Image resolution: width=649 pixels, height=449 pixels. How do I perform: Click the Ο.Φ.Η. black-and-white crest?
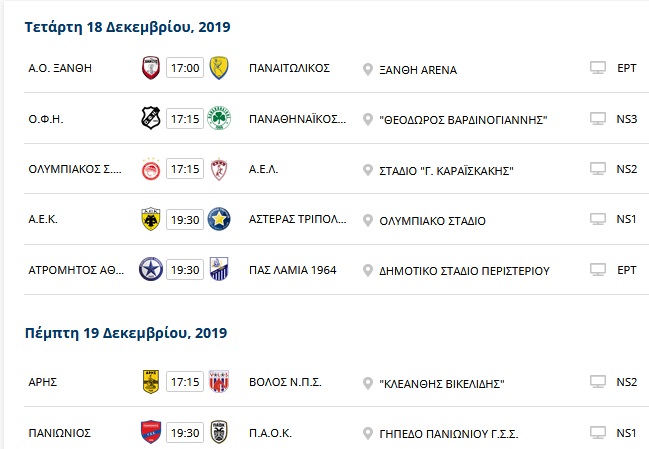point(151,118)
